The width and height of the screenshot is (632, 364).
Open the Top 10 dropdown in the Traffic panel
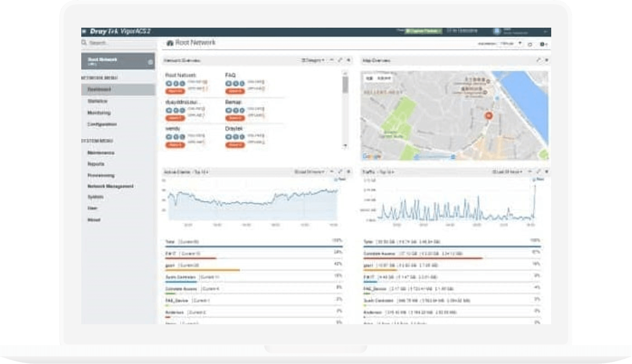click(386, 172)
